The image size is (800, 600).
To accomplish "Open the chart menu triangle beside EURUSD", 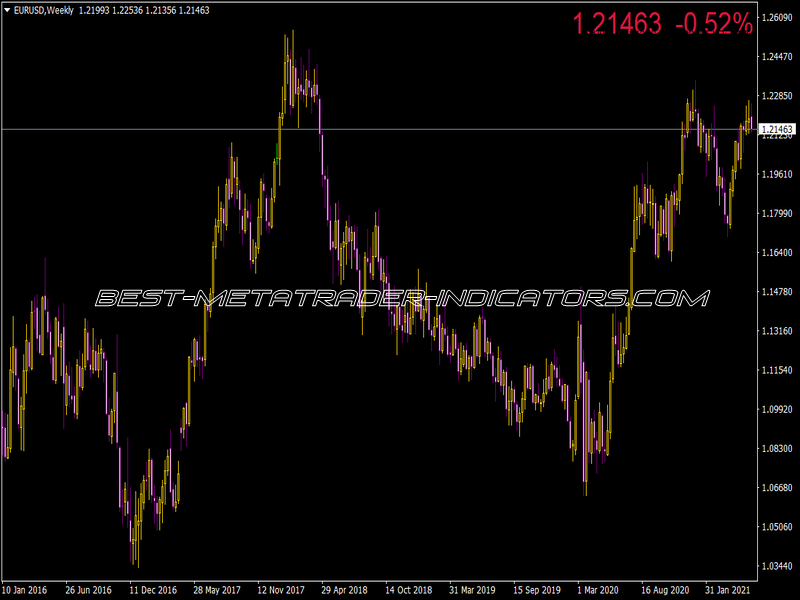I will point(7,10).
